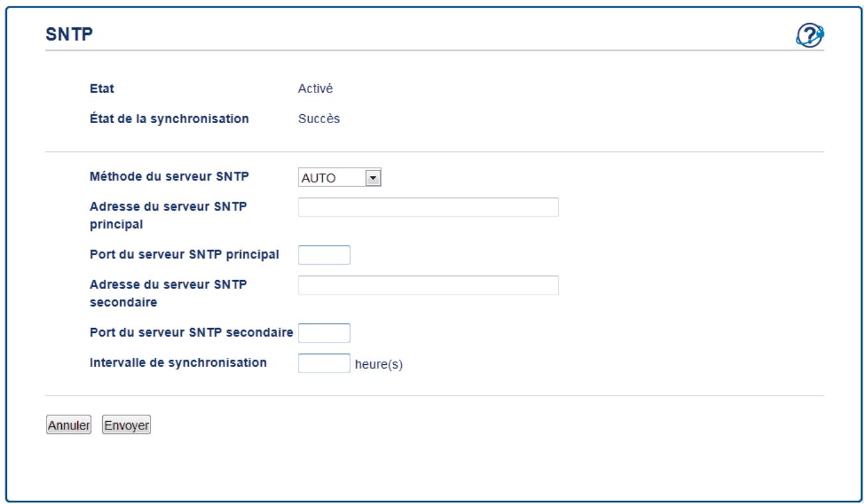
Task: Click the Intervalle de synchronisation label
Action: coord(177,362)
